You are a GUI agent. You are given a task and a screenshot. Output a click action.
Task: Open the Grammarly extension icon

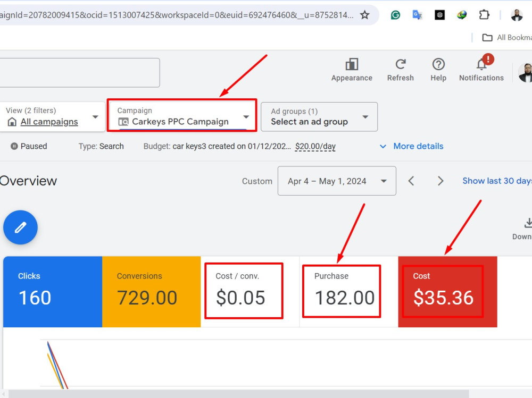tap(395, 15)
